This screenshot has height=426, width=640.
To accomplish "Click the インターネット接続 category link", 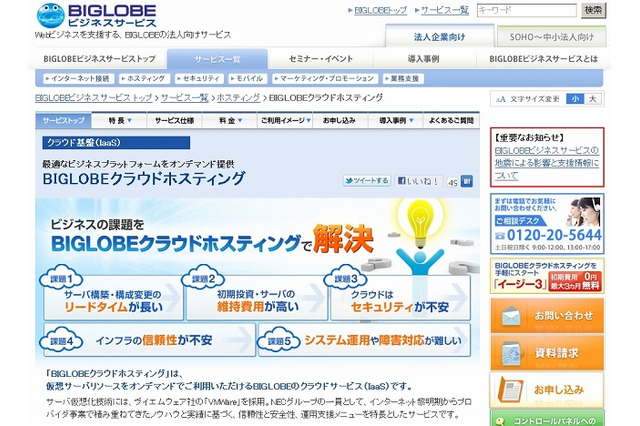I will click(x=77, y=78).
